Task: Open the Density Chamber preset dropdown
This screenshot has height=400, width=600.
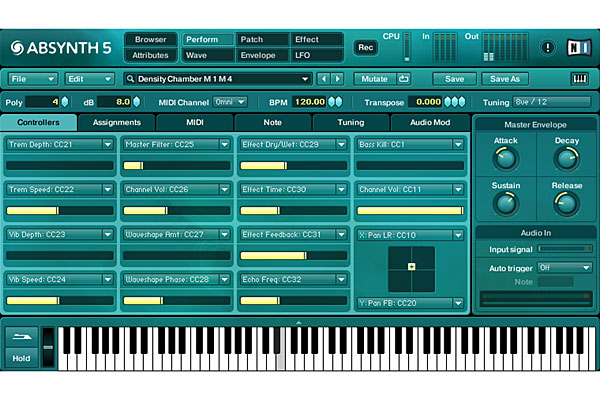Action: [218, 79]
